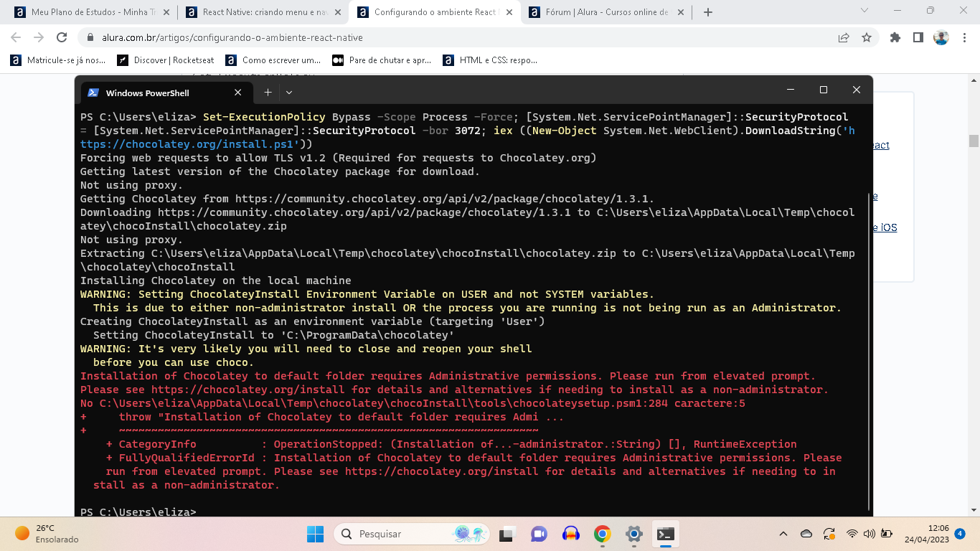Share this page from the address bar
The height and width of the screenshot is (551, 980).
point(844,37)
